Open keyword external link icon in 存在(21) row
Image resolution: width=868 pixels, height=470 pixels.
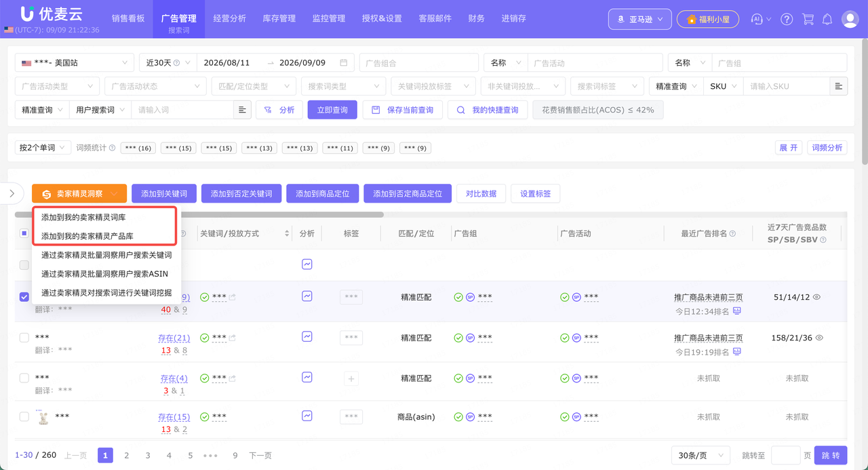tap(233, 337)
